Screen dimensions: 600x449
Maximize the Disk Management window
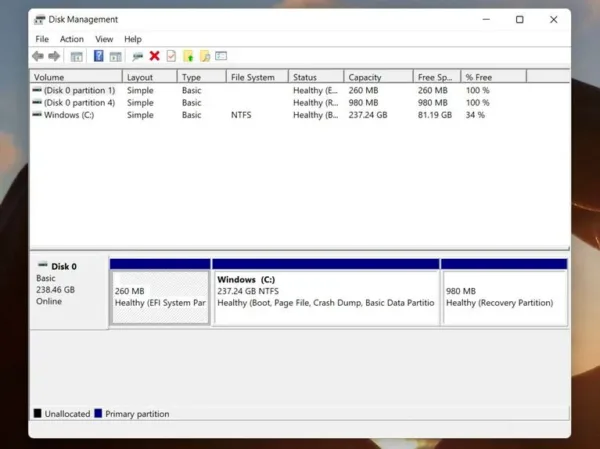point(519,20)
